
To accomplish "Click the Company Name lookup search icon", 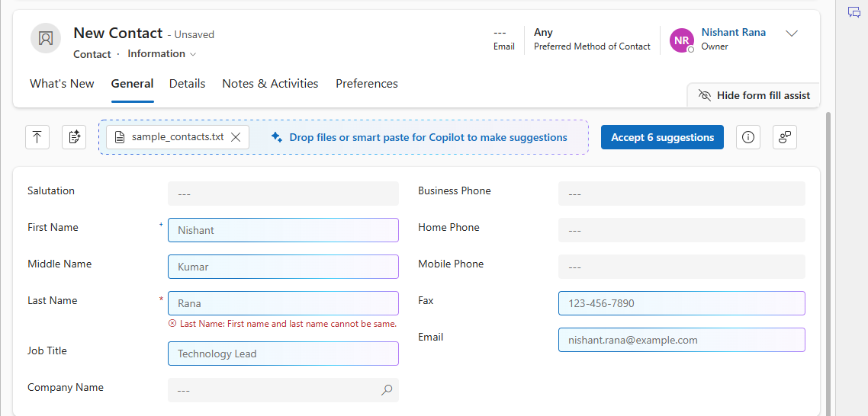I will tap(387, 390).
